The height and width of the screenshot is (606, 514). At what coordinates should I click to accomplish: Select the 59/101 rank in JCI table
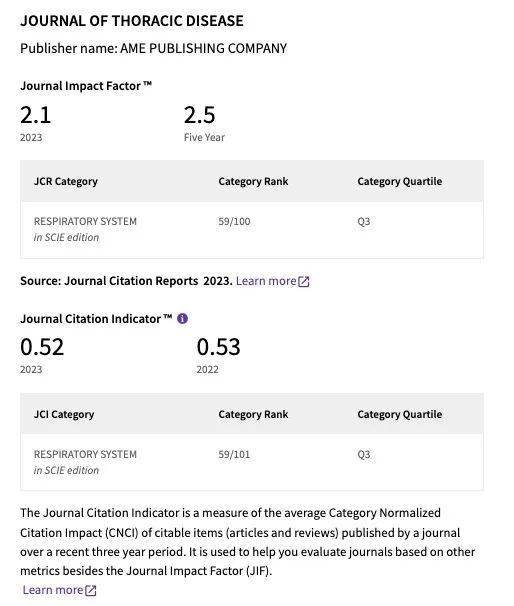pyautogui.click(x=234, y=454)
